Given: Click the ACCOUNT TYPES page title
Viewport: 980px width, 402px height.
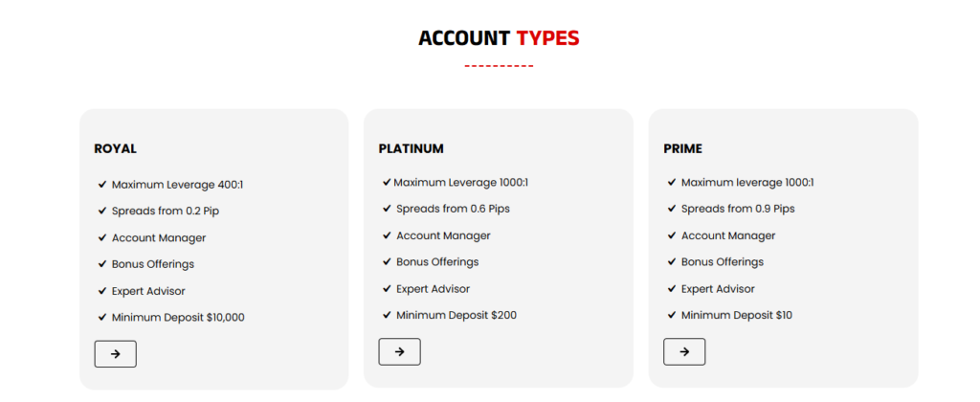Looking at the screenshot, I should (x=499, y=38).
